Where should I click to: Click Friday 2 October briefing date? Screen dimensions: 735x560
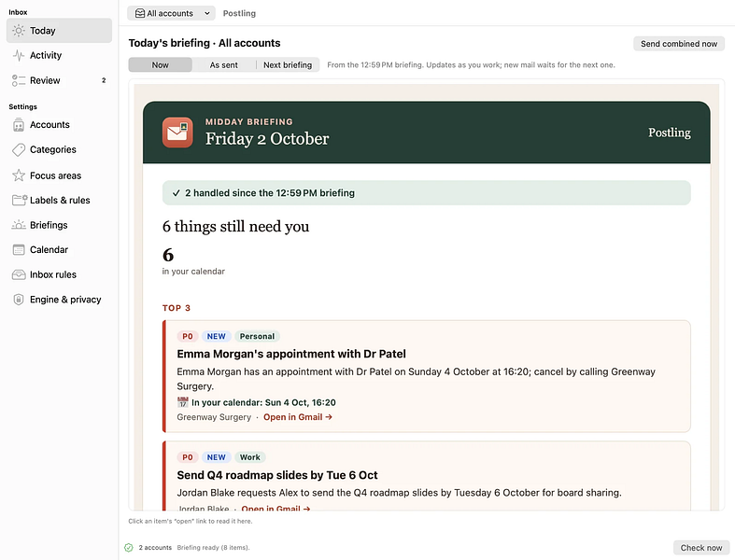coord(267,139)
